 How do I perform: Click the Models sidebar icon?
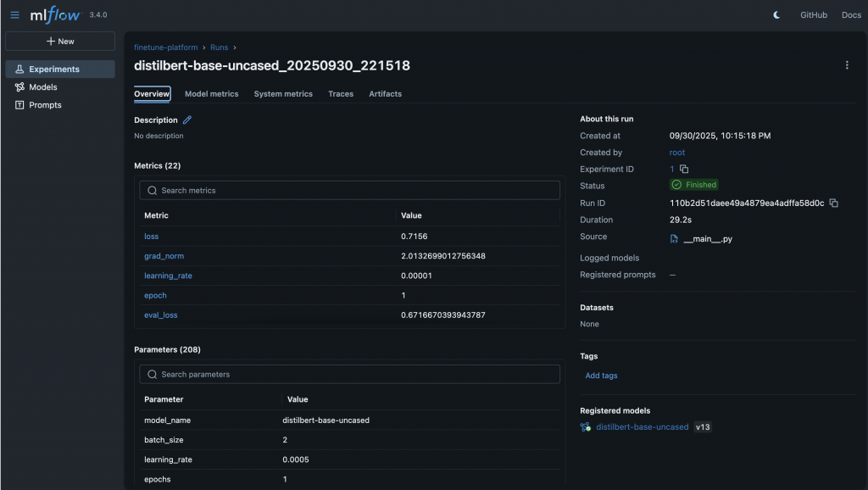(x=19, y=87)
